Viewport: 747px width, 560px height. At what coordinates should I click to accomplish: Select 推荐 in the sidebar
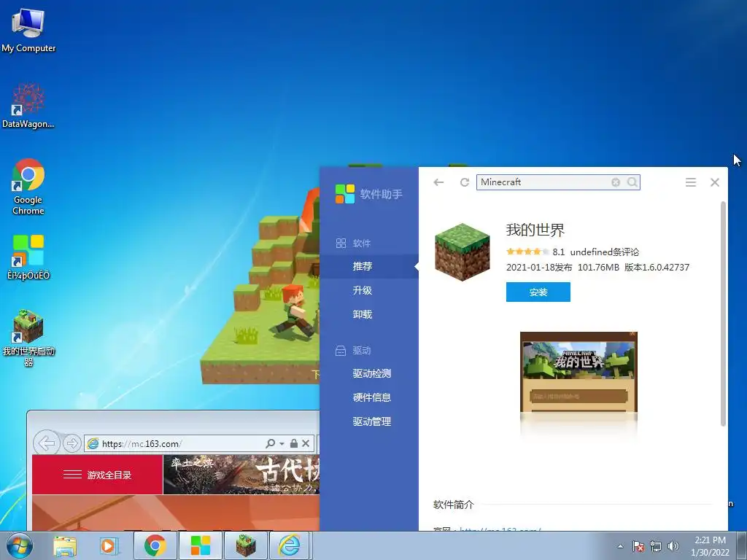click(x=368, y=266)
